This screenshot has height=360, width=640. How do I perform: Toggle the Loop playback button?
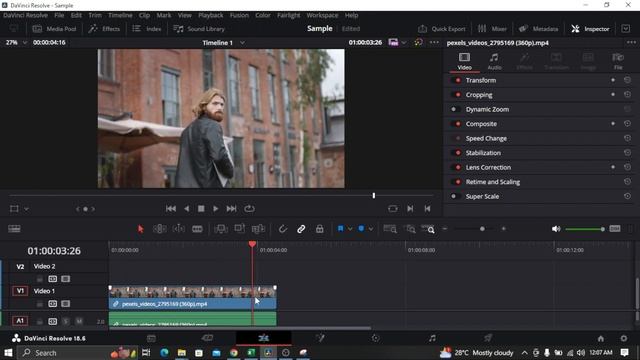click(249, 209)
